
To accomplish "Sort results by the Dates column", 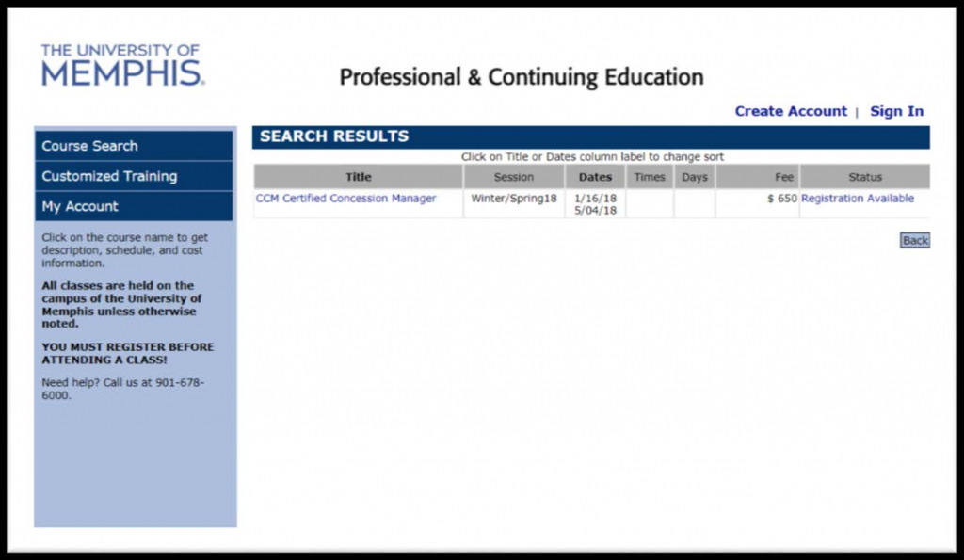I will (x=595, y=177).
